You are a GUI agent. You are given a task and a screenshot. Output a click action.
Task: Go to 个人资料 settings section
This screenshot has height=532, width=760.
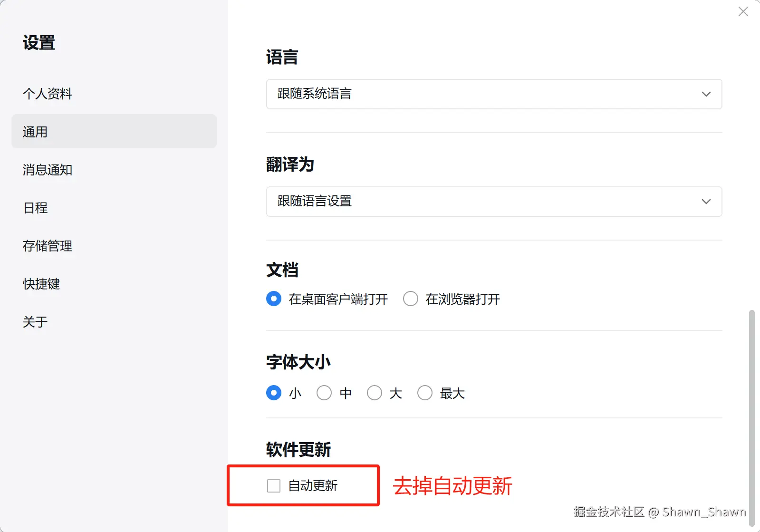(48, 94)
